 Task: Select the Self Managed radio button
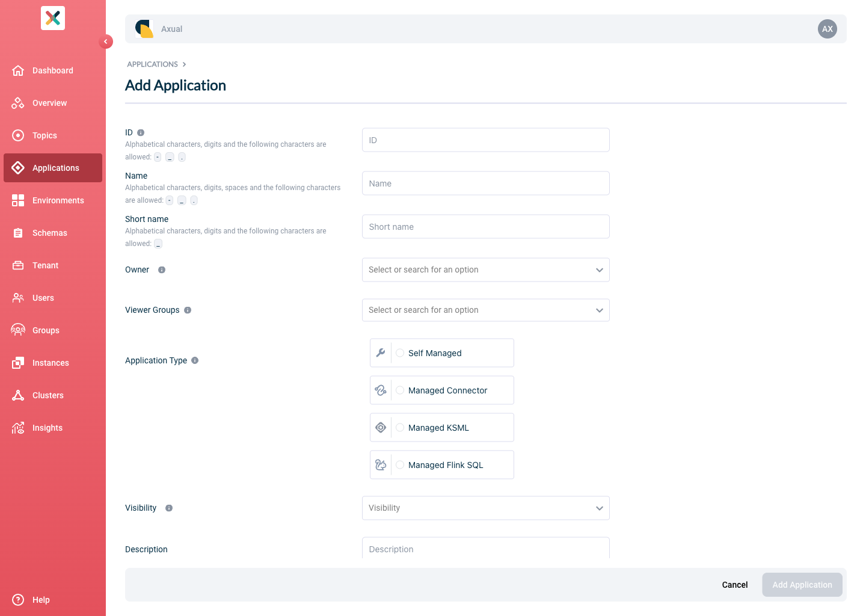[400, 353]
